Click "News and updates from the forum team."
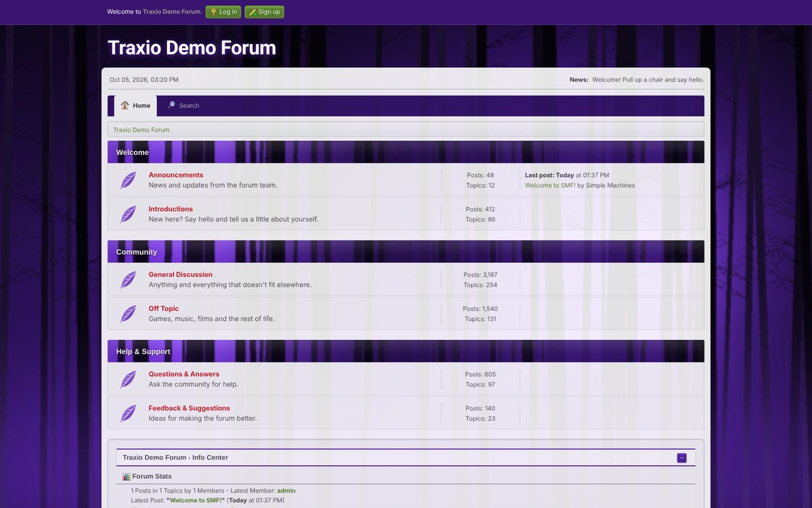This screenshot has height=508, width=812. 213,185
